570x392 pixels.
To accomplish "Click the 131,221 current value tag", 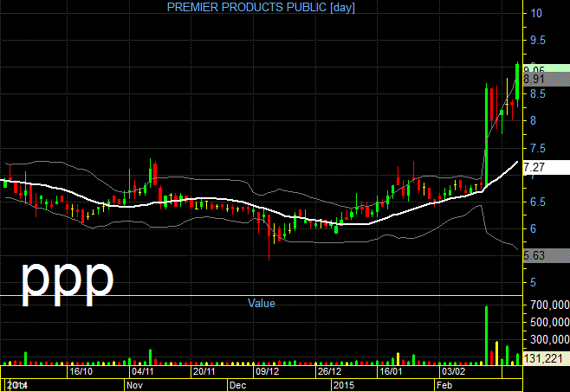I will coord(547,358).
